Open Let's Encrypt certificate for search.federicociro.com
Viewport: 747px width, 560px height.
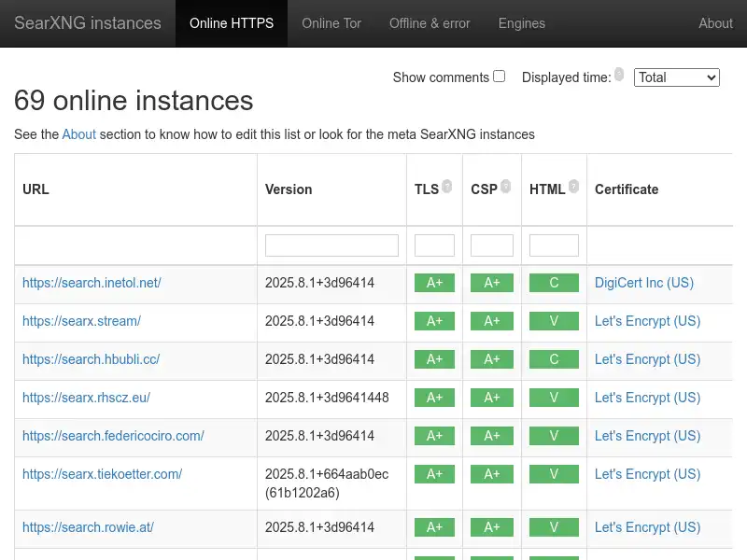[x=647, y=436]
